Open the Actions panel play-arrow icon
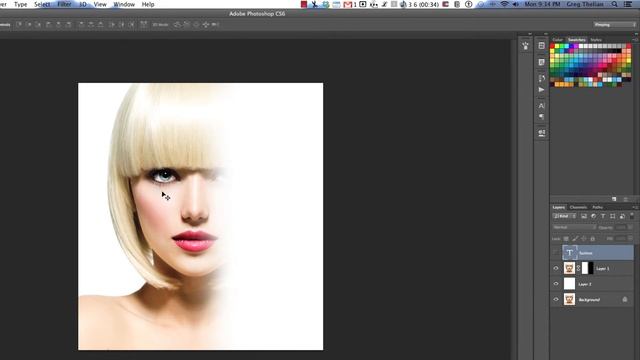This screenshot has height=360, width=640. (x=541, y=89)
